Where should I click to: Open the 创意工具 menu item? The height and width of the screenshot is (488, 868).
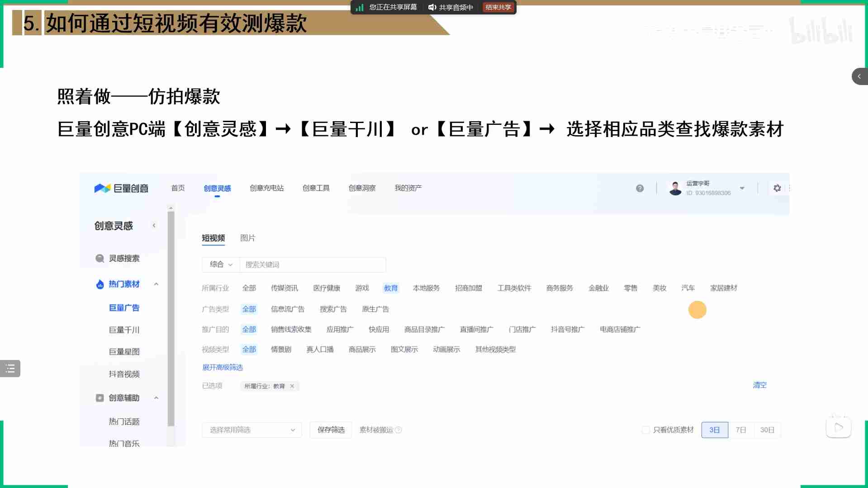[316, 188]
